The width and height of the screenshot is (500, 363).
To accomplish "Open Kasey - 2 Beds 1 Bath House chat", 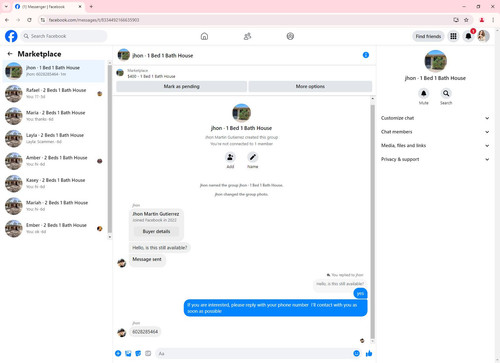I will point(54,183).
